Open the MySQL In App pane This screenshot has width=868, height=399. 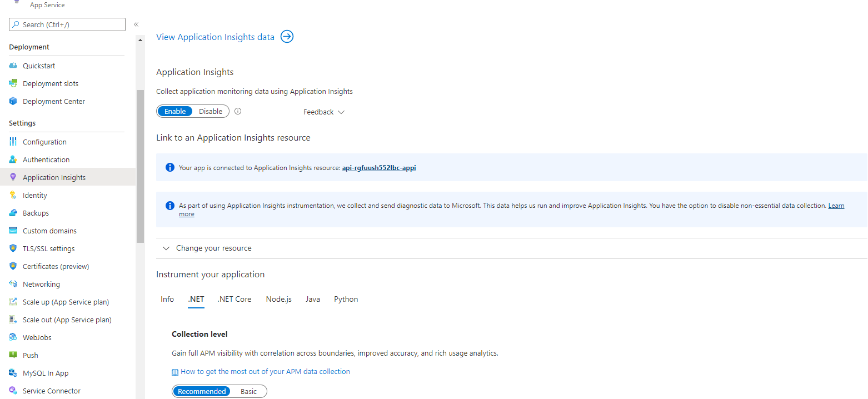tap(45, 372)
